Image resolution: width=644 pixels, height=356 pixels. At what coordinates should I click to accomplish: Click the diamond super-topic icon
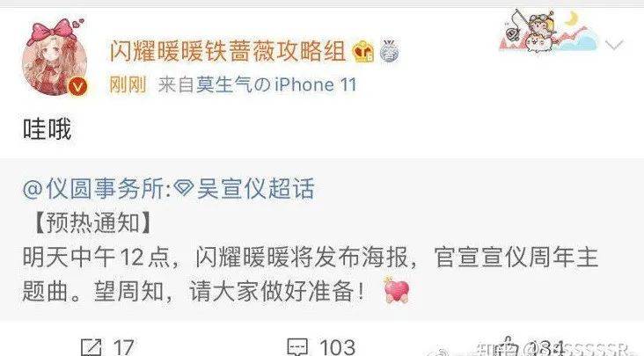[x=184, y=189]
